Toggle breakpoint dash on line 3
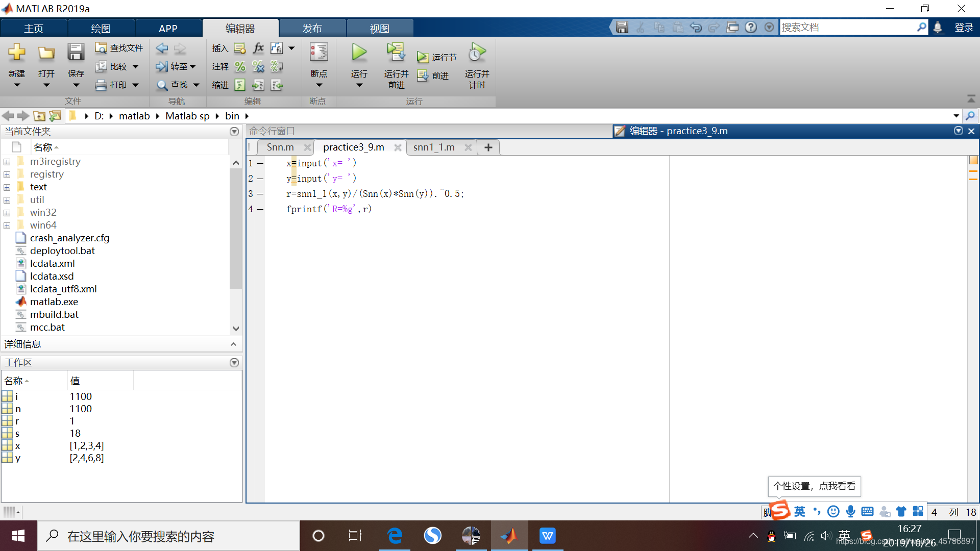Viewport: 980px width, 551px height. [x=260, y=194]
